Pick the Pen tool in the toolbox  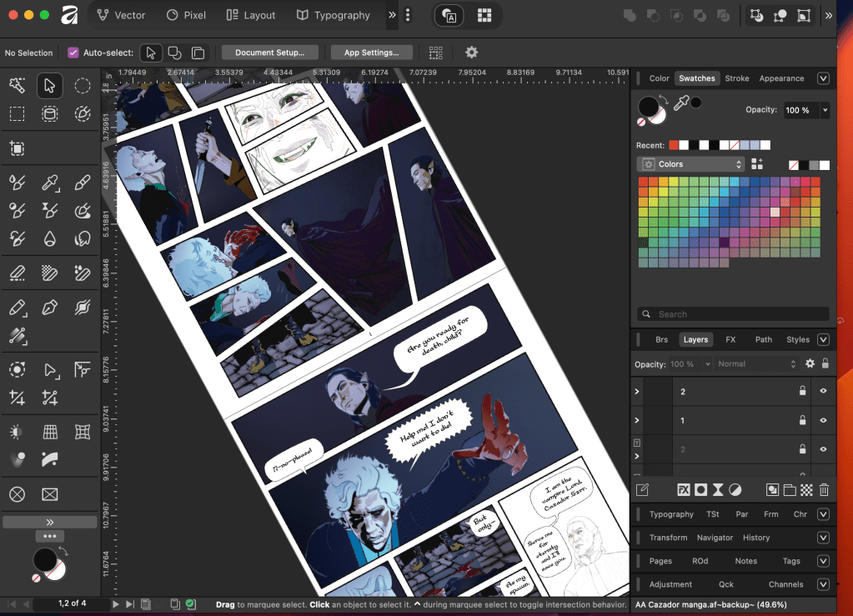(x=50, y=308)
